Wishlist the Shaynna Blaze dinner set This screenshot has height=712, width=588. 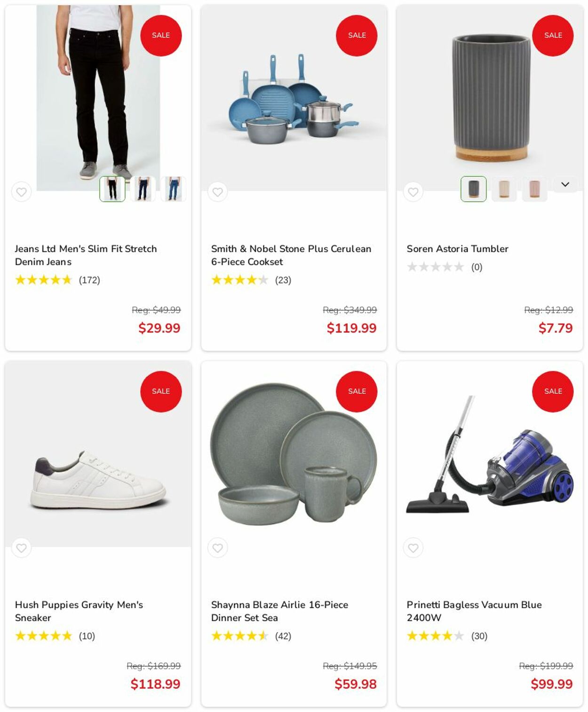[217, 548]
